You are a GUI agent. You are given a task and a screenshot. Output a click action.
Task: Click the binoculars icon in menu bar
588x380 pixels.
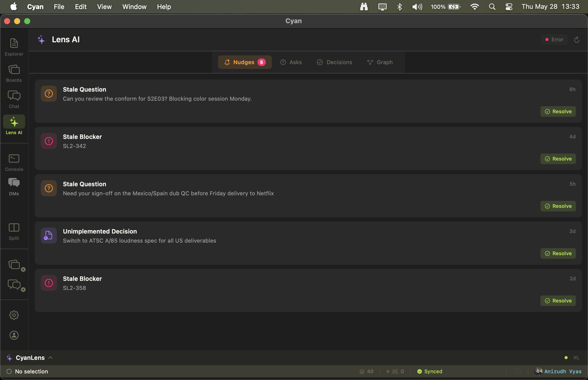(364, 7)
